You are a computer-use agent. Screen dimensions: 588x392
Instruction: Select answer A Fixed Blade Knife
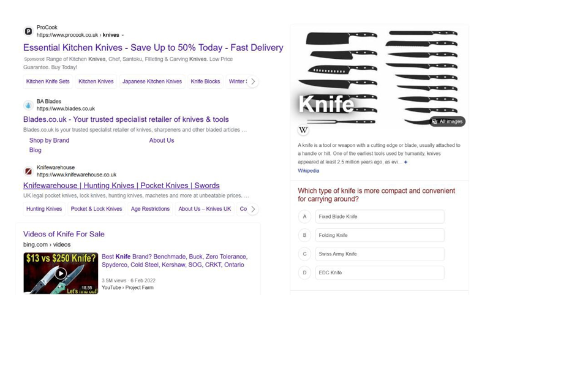[x=379, y=217]
